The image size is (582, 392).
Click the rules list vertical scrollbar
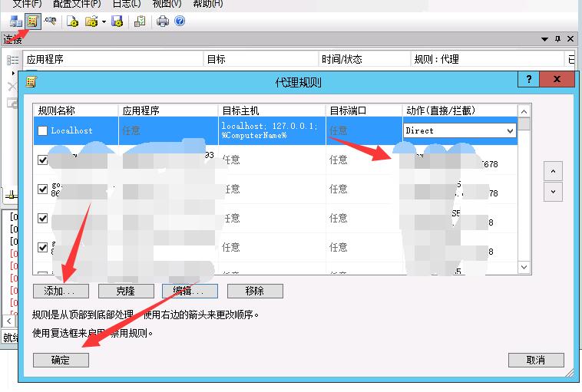524,192
